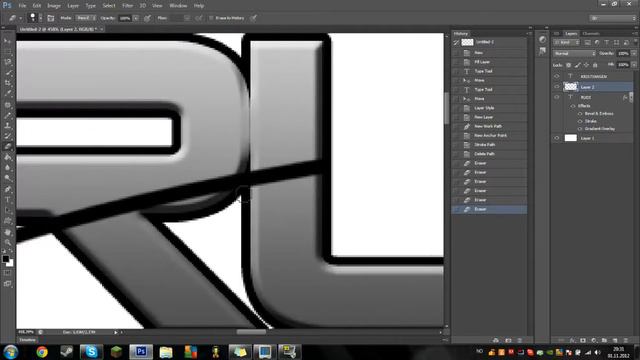
Task: Open Skype from the taskbar
Action: click(x=91, y=351)
